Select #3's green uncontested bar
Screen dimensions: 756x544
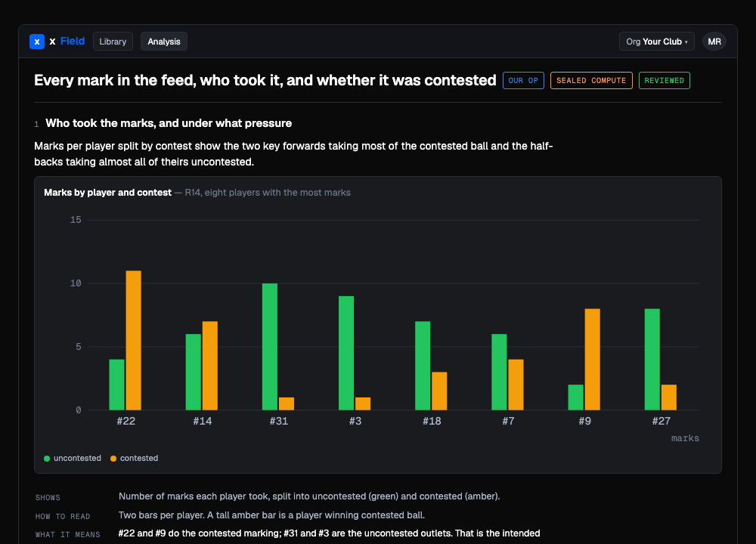(346, 353)
